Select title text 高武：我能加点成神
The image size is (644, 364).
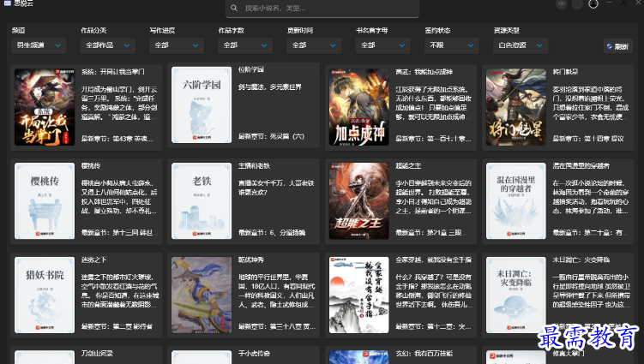point(424,72)
